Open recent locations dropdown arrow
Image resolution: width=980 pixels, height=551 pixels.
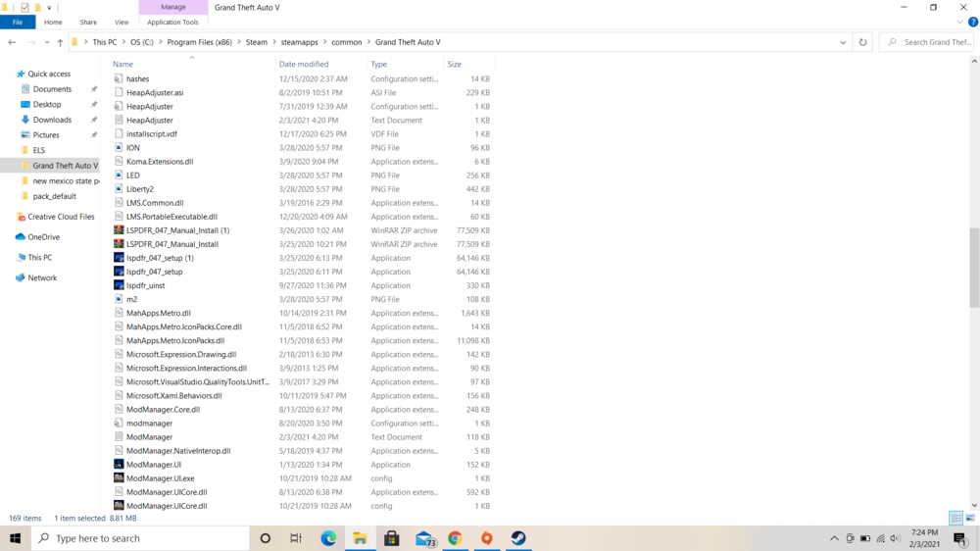47,42
